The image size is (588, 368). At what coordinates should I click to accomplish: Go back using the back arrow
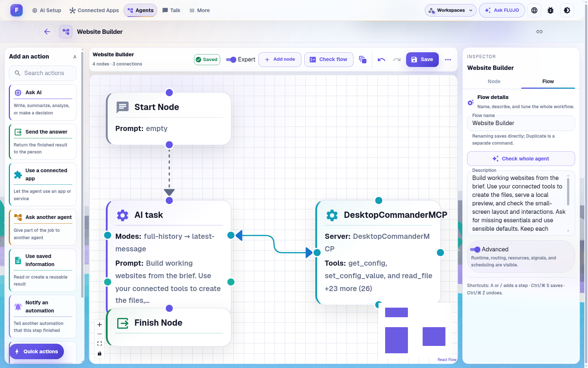47,32
